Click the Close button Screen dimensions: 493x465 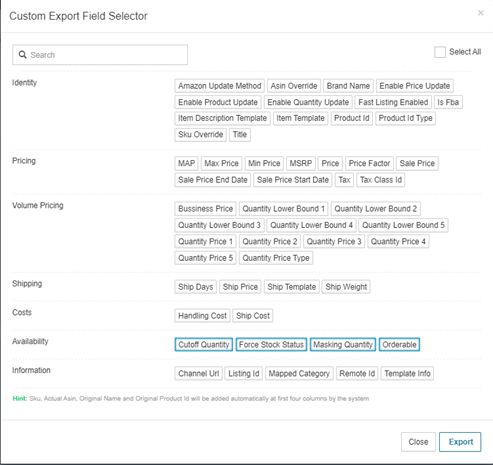[x=418, y=442]
